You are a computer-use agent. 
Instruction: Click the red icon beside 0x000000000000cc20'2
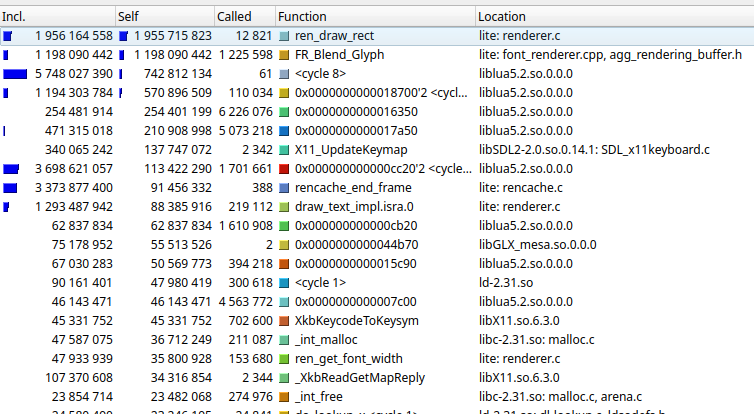(x=284, y=169)
